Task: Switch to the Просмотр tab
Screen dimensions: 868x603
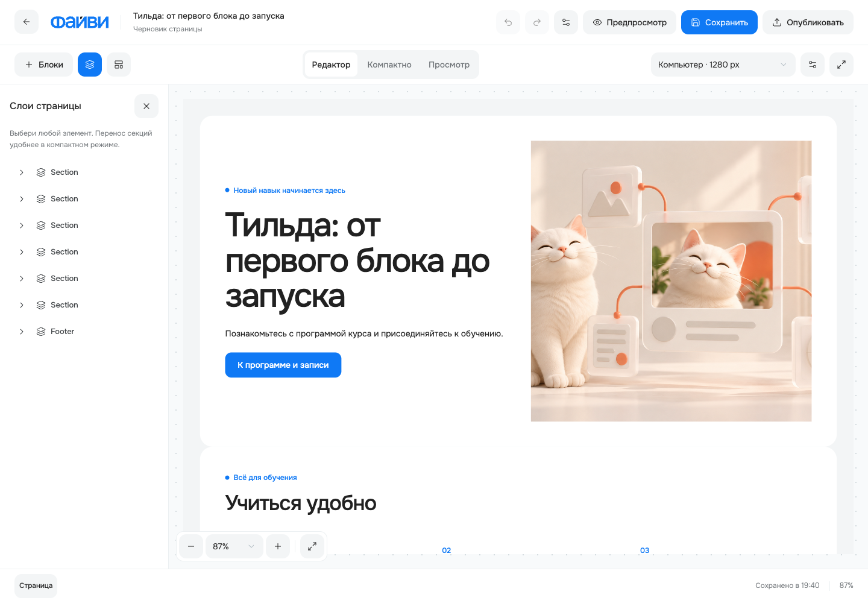Action: click(x=449, y=65)
